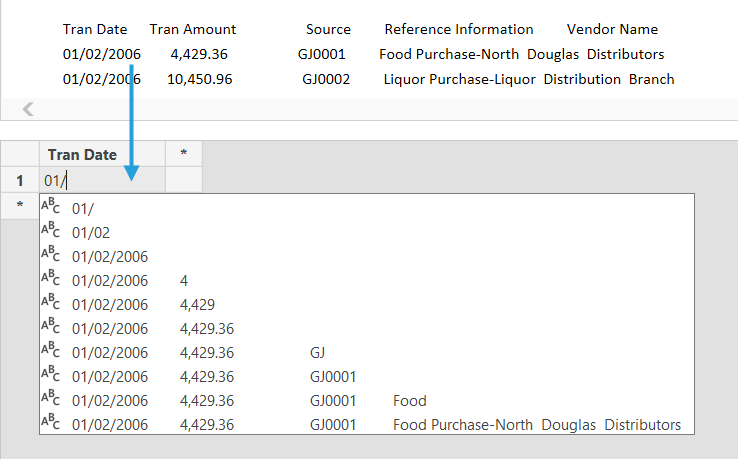Add new column via asterisk header

(x=183, y=154)
